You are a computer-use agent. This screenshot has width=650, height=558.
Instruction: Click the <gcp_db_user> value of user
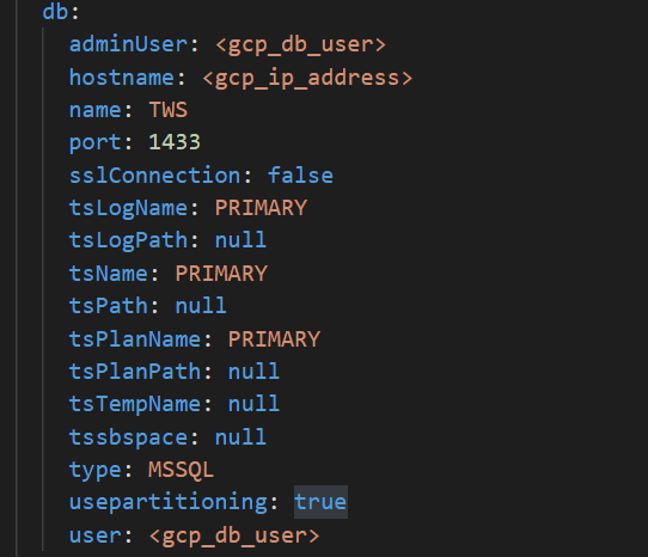click(234, 535)
